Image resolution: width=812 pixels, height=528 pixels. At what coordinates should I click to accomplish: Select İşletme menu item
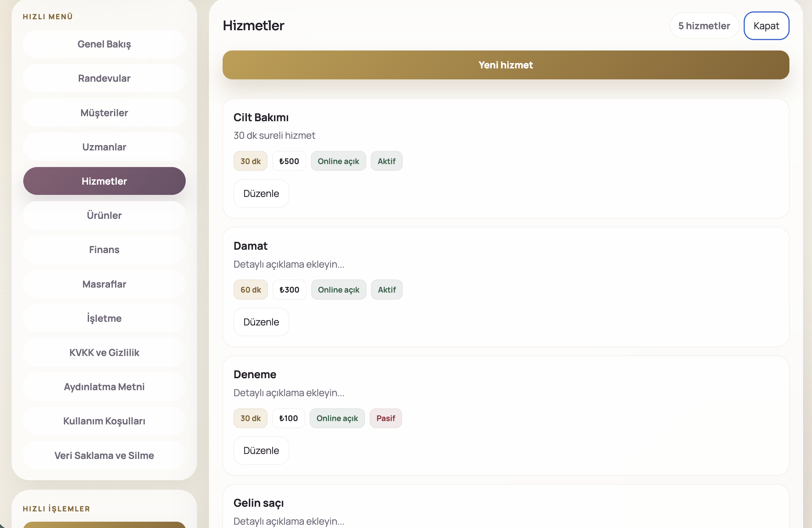(104, 318)
